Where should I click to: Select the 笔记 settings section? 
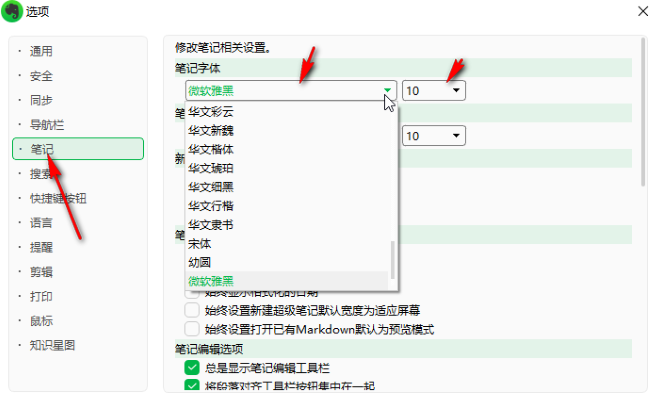(78, 149)
